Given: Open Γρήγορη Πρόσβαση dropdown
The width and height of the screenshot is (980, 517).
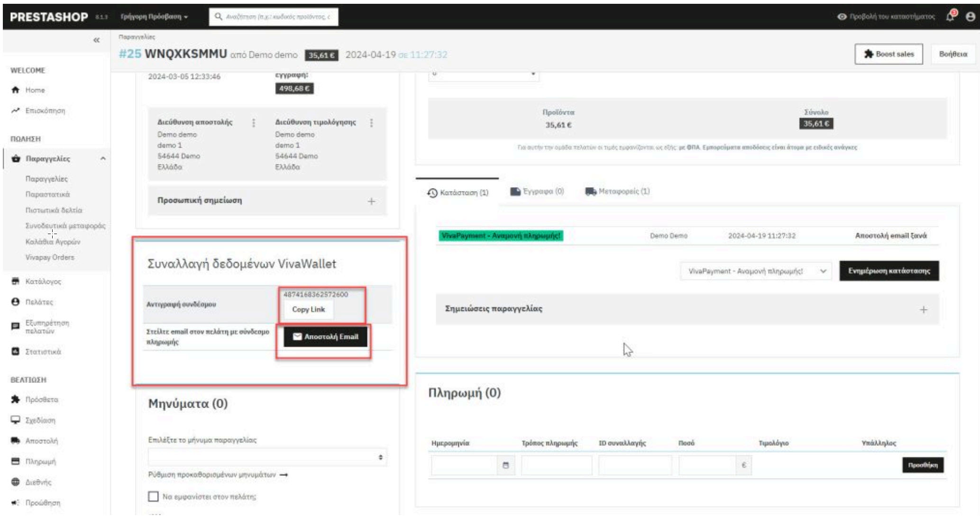Looking at the screenshot, I should (154, 17).
